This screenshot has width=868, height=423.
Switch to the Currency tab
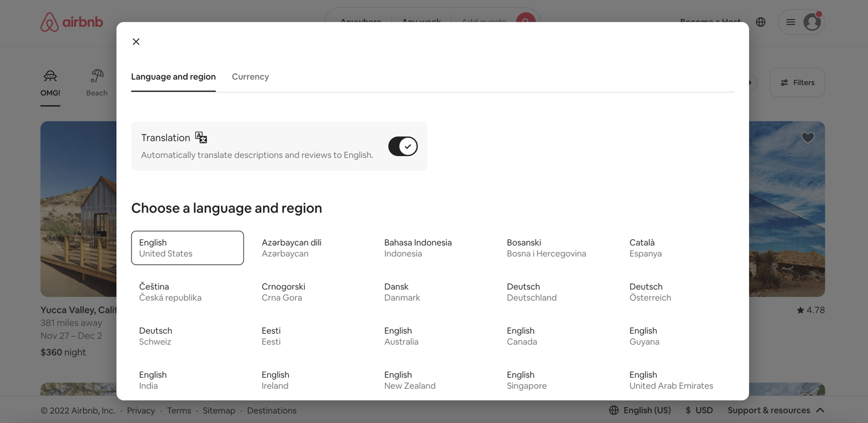[x=250, y=76]
